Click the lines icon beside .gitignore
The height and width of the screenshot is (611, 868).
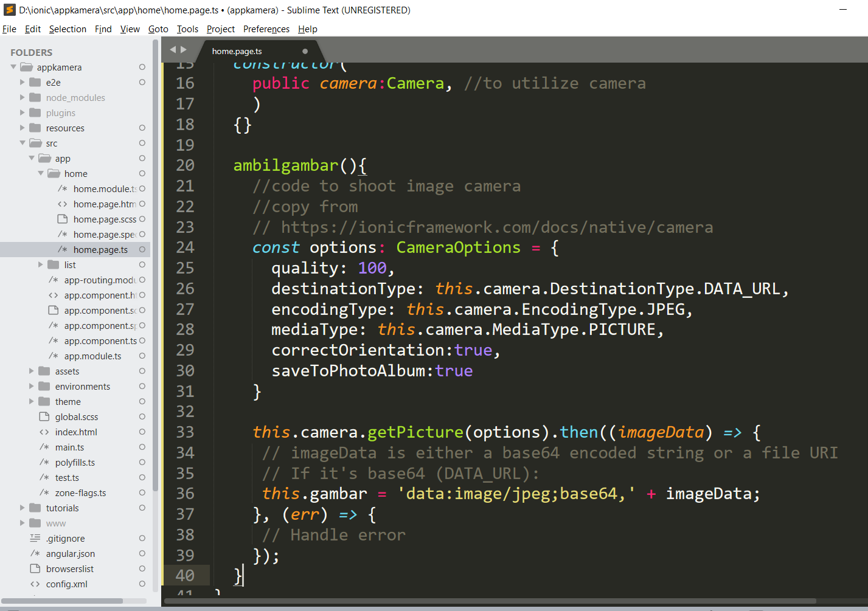[x=35, y=538]
